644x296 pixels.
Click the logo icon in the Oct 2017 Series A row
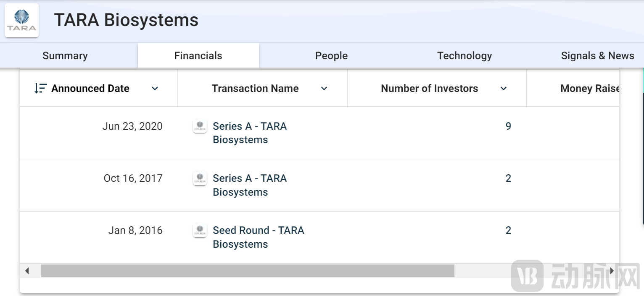(x=200, y=178)
